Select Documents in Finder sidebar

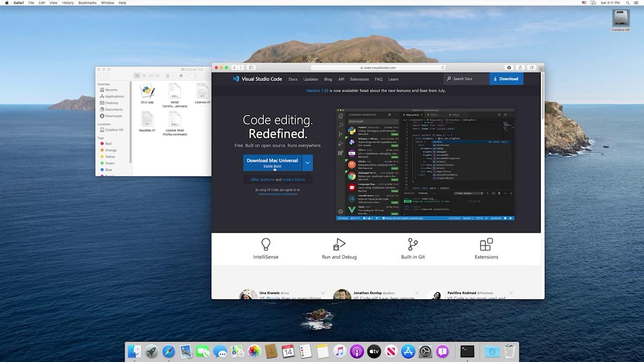coord(114,110)
